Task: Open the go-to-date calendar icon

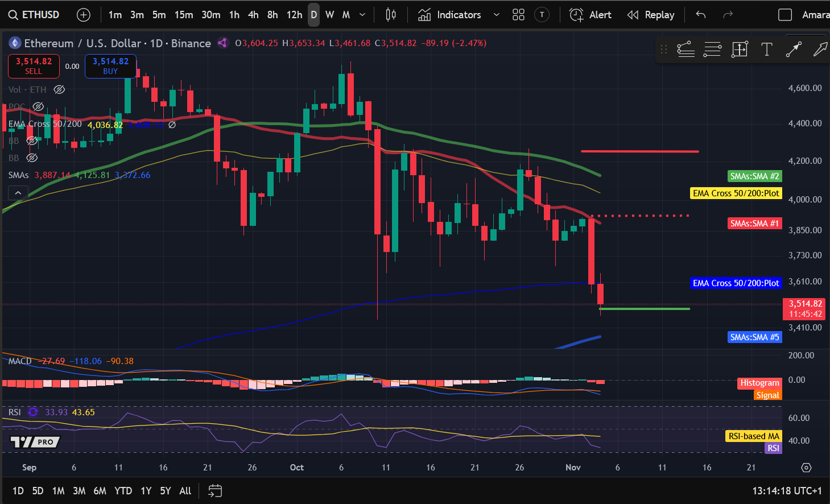Action: tap(214, 490)
